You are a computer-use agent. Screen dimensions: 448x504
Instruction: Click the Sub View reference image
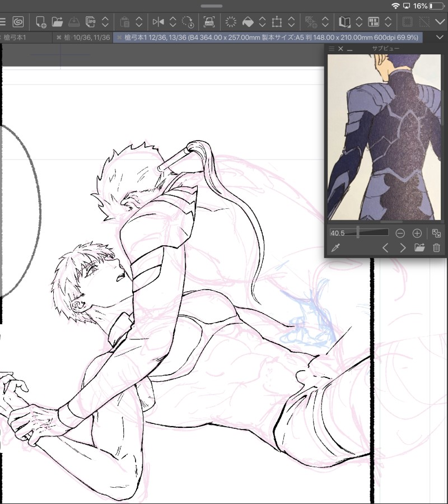[384, 137]
